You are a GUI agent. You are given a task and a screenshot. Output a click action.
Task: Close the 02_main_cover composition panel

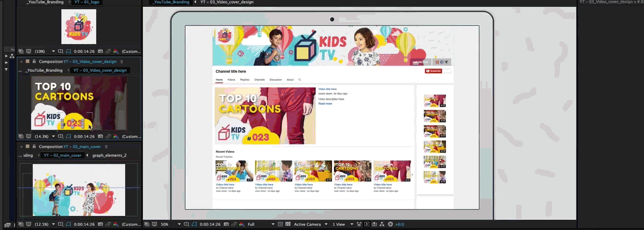click(x=21, y=147)
